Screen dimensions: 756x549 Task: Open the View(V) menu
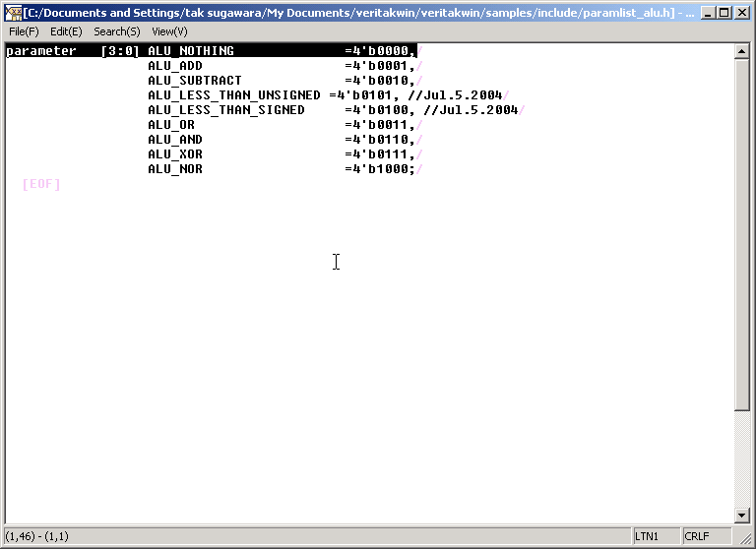pyautogui.click(x=169, y=31)
